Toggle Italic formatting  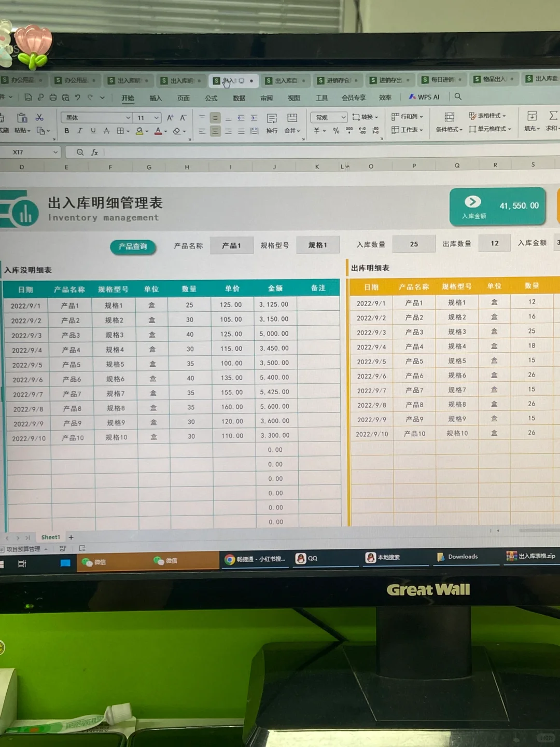pos(80,131)
